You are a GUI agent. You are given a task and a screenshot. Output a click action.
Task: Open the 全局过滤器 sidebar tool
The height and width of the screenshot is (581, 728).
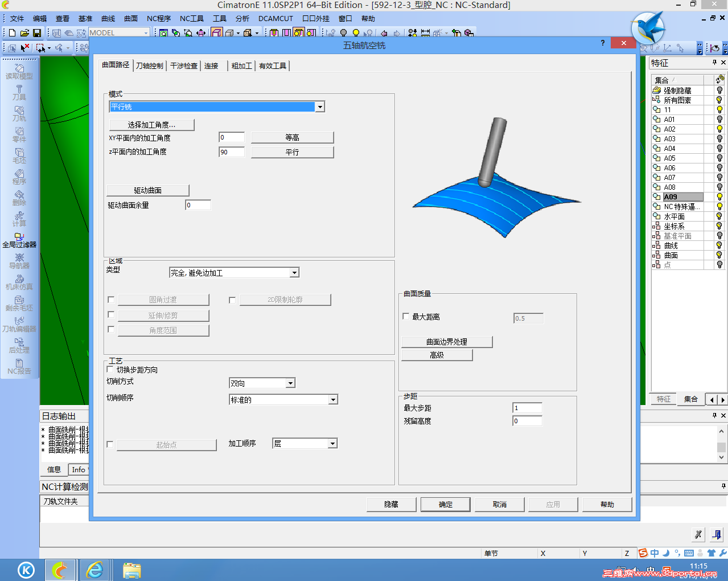pyautogui.click(x=19, y=240)
